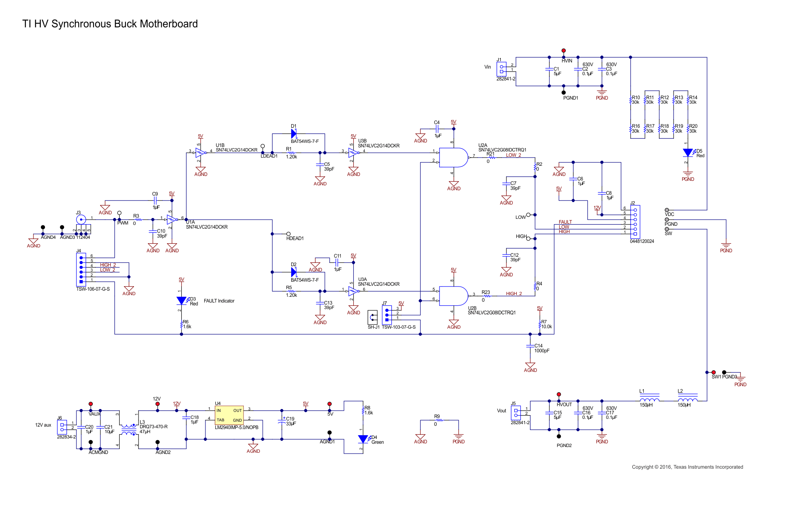812x525 pixels.
Task: Click the TI HV Synchronous Buck Motherboard title
Action: [x=110, y=24]
